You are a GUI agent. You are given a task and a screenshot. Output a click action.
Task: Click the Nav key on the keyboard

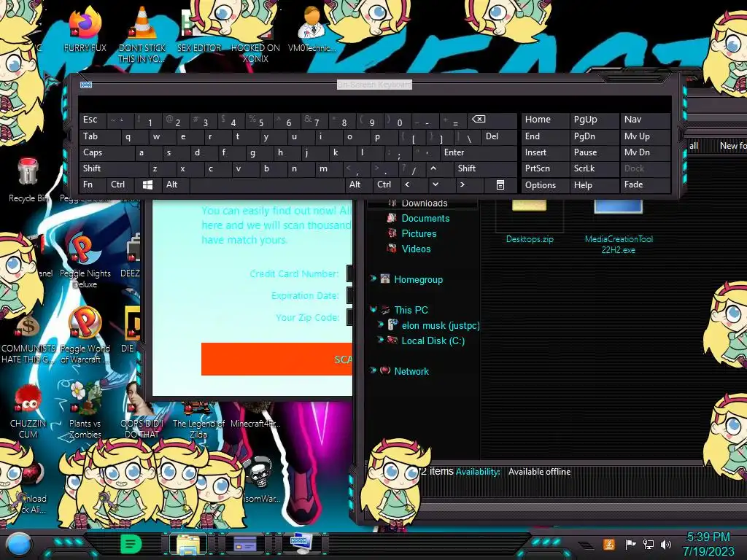coord(645,120)
